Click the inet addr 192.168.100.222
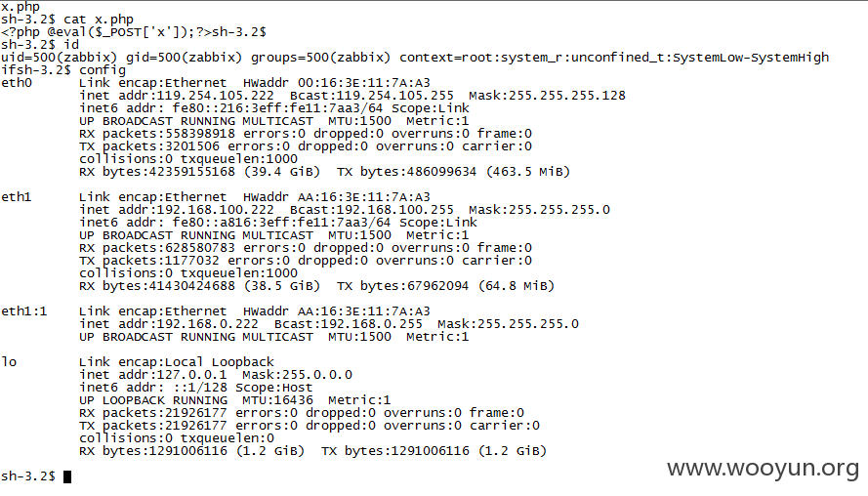 coord(216,210)
